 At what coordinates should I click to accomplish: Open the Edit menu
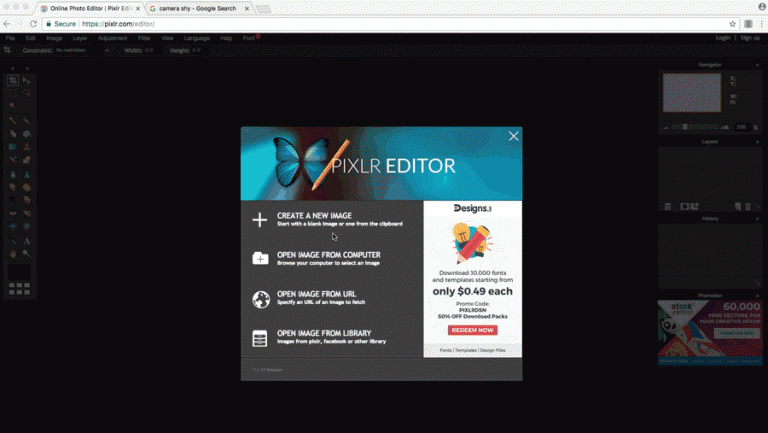[30, 38]
